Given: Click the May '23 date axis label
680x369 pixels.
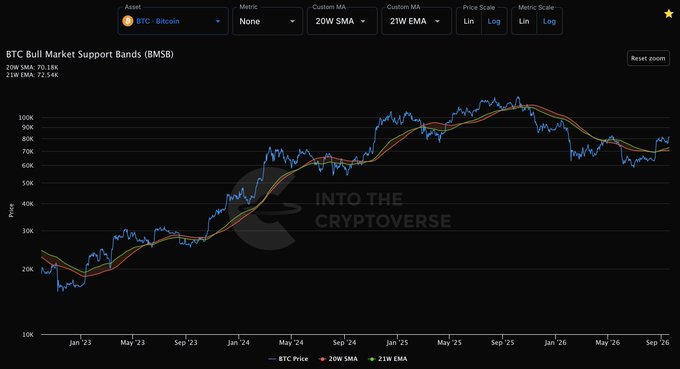Looking at the screenshot, I should 133,343.
